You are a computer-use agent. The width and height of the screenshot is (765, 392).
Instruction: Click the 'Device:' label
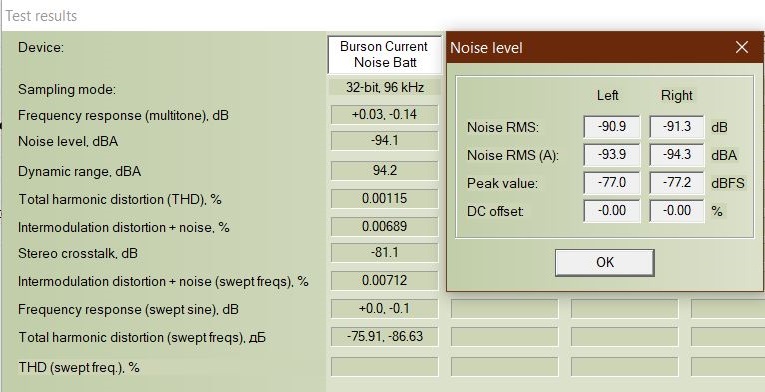coord(41,48)
